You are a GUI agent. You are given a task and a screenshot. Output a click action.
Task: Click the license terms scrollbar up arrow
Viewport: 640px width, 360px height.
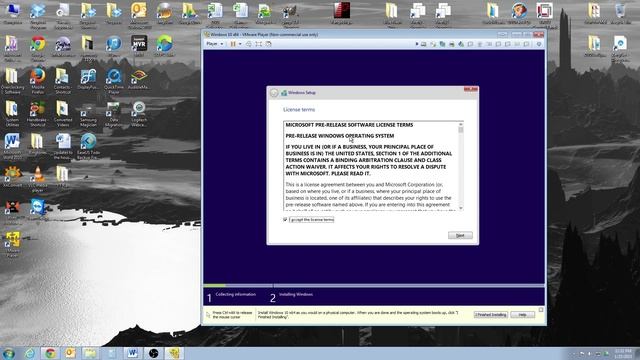[x=461, y=124]
